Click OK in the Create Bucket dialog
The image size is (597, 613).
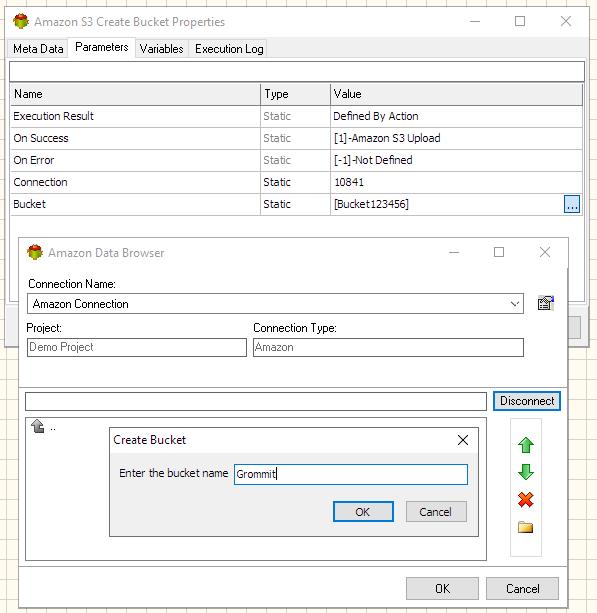[x=363, y=512]
